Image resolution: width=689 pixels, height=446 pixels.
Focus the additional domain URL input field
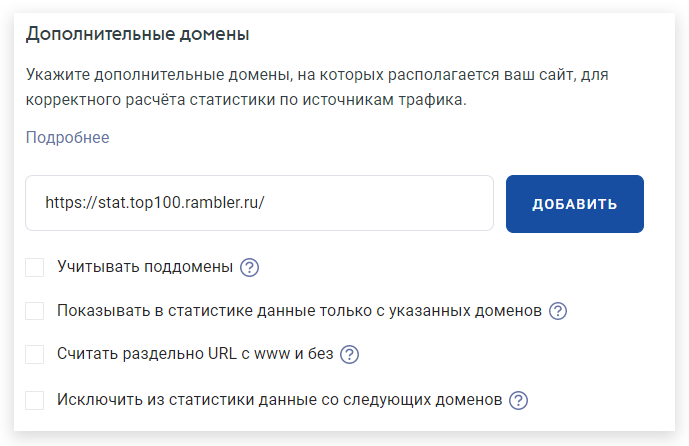(x=259, y=203)
